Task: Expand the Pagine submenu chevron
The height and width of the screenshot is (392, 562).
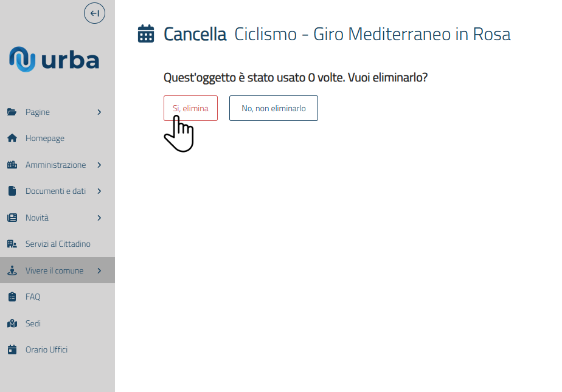Action: pyautogui.click(x=99, y=112)
